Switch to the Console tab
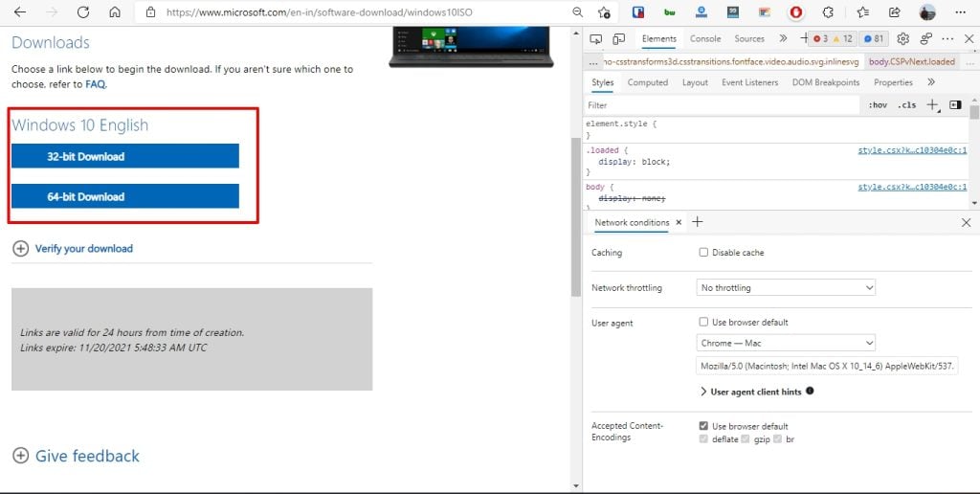Viewport: 980px width, 494px height. tap(705, 38)
